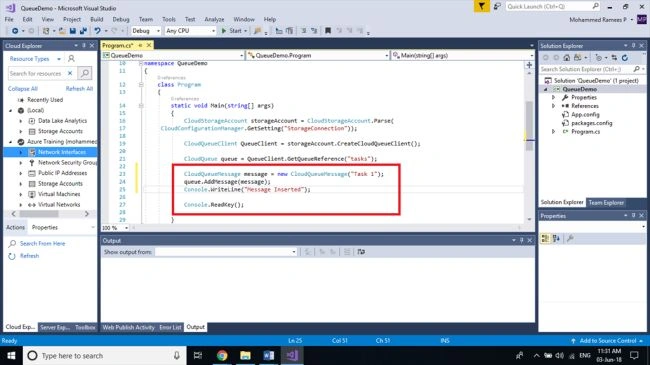The height and width of the screenshot is (365, 650).
Task: Click the Refresh icon in Solution Explorer toolbar
Action: click(625, 58)
